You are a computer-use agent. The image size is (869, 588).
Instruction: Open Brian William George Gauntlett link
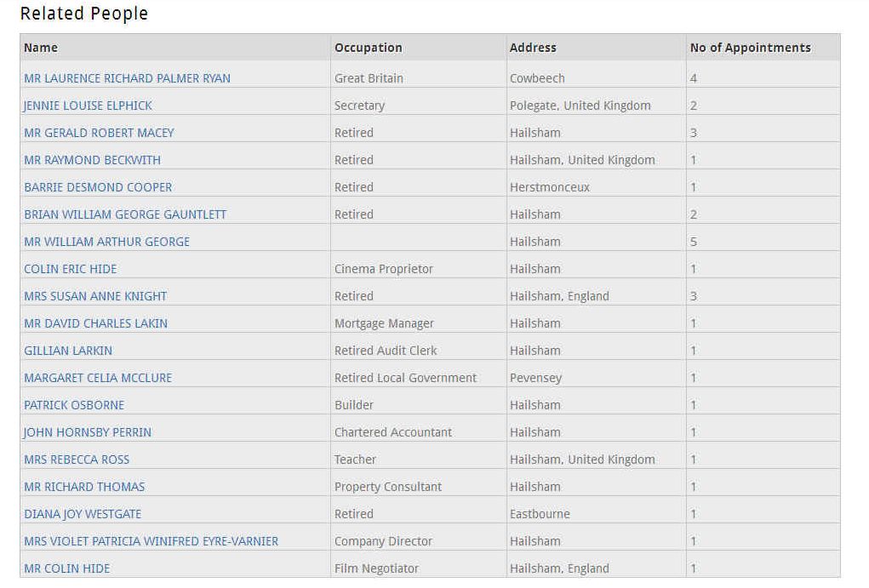click(x=125, y=214)
